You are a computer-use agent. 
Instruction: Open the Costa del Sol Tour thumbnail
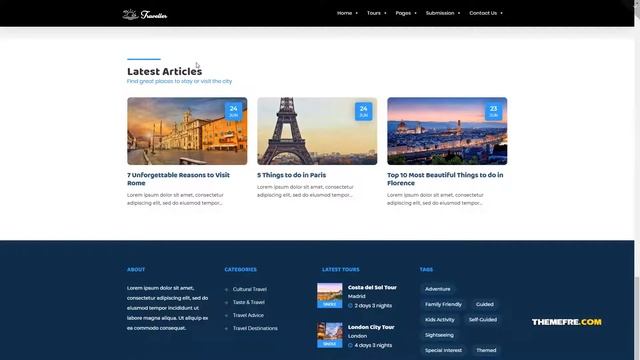330,296
